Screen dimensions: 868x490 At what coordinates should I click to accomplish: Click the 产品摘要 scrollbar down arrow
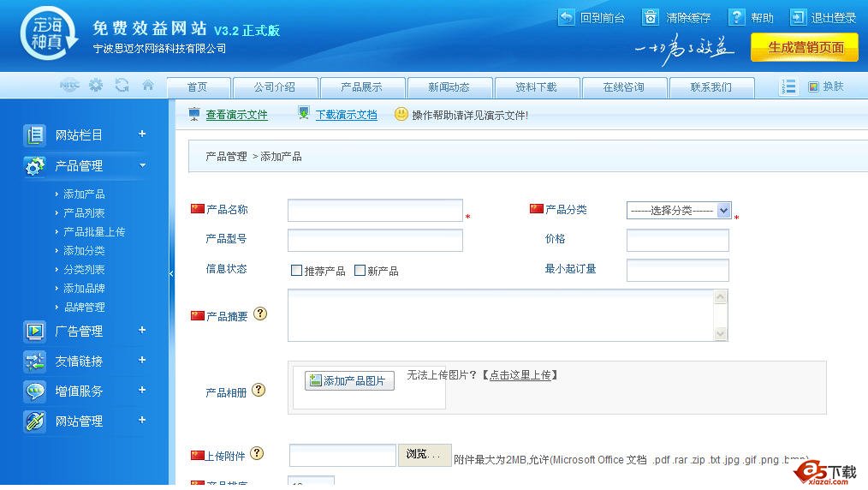(720, 332)
